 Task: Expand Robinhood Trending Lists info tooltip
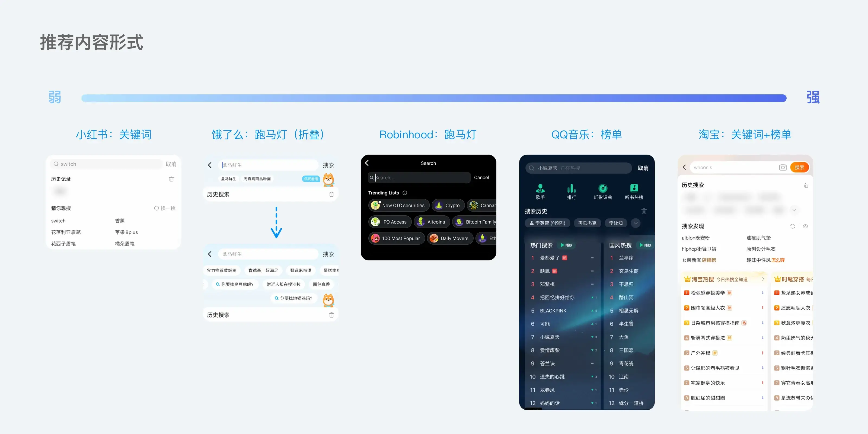(405, 193)
